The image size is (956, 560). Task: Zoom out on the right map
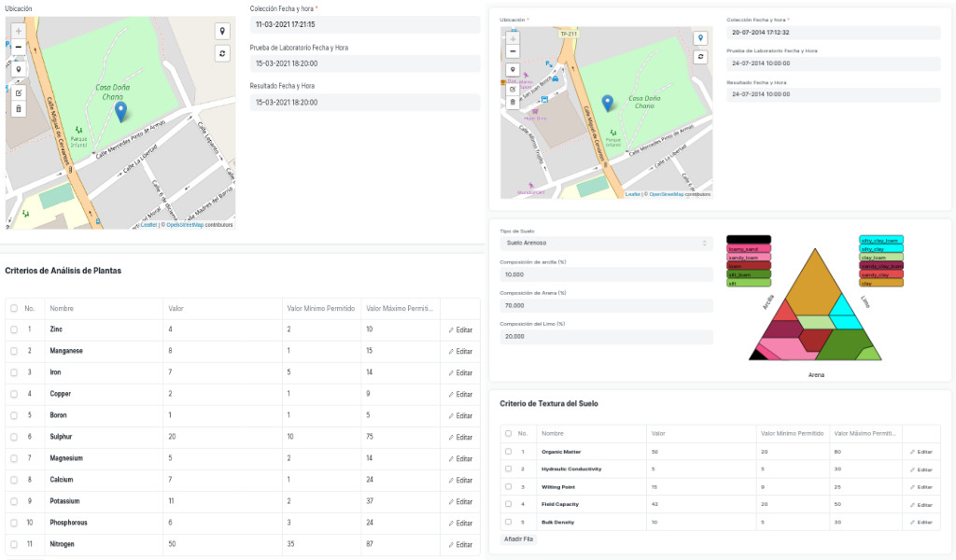tap(512, 51)
